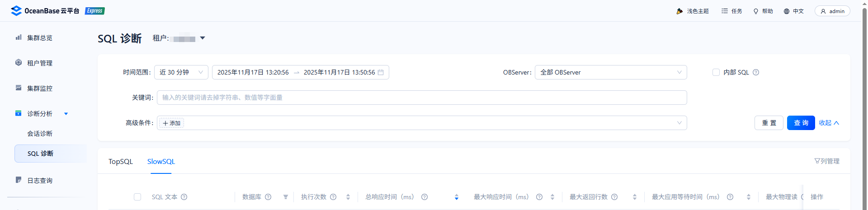
Task: Sort by 执行次数 column sort icon
Action: click(x=348, y=197)
